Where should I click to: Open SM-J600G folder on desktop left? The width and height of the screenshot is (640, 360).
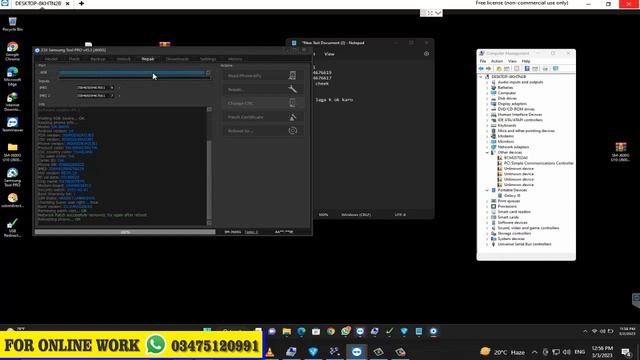(12, 152)
